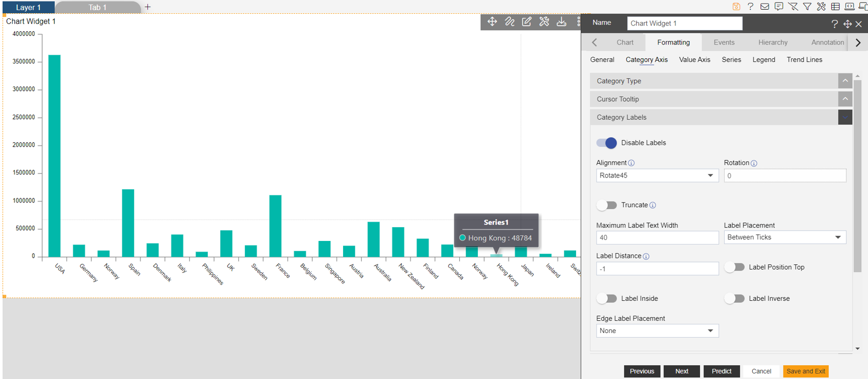This screenshot has height=379, width=868.
Task: Select the Legend sub-tab
Action: point(764,60)
